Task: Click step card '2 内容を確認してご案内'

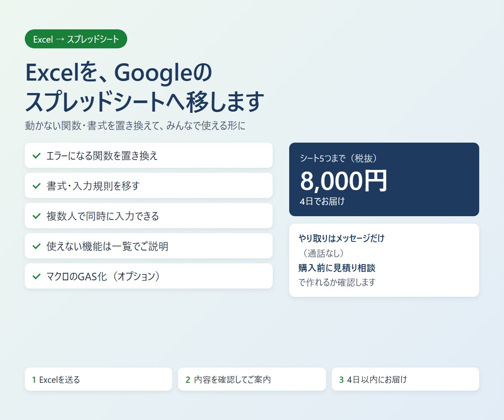Action: (x=252, y=379)
